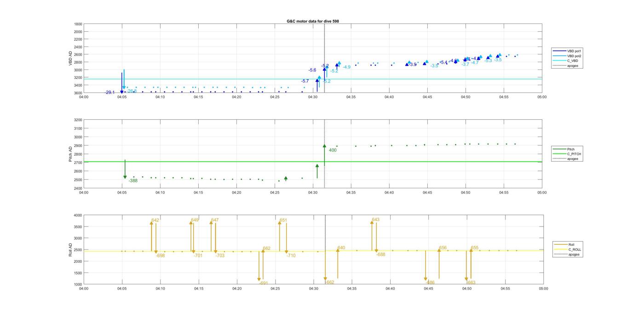Click the plot title 'G&C motor data for dive 598'
The height and width of the screenshot is (319, 644).
coord(313,21)
